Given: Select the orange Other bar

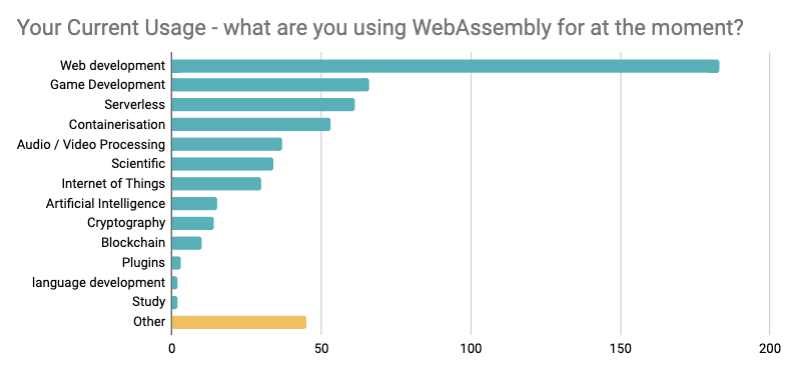Looking at the screenshot, I should [239, 322].
